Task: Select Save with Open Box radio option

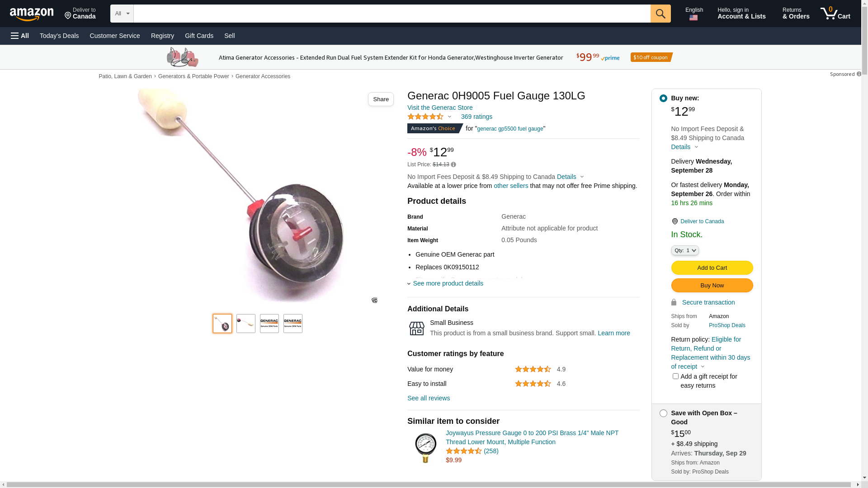Action: point(663,413)
